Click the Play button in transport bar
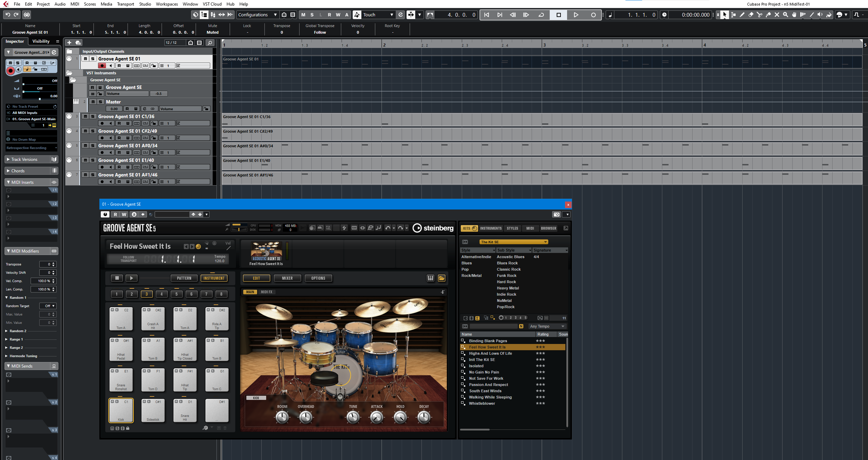Image resolution: width=868 pixels, height=460 pixels. pyautogui.click(x=576, y=15)
